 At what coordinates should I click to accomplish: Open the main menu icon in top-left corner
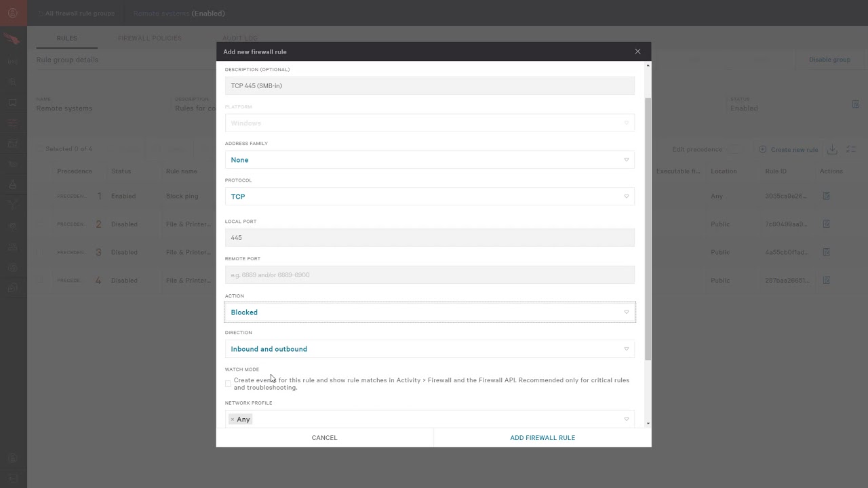[13, 13]
